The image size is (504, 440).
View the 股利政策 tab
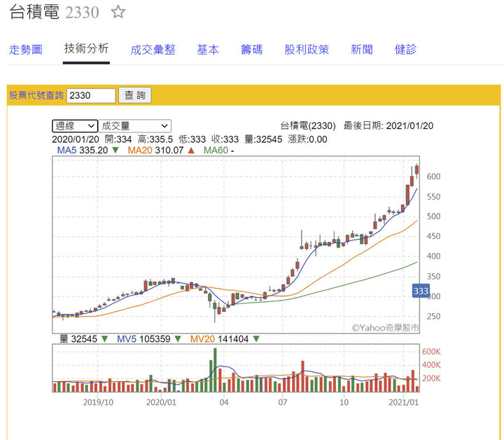[x=307, y=50]
